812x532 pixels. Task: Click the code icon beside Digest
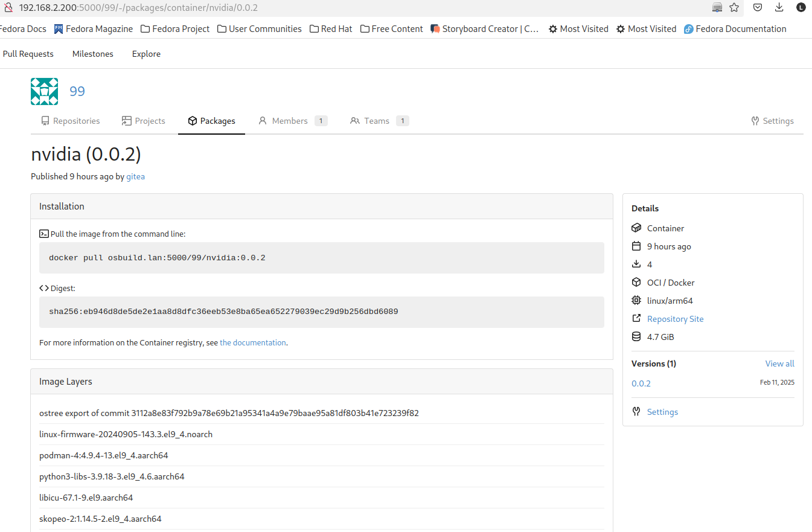44,288
